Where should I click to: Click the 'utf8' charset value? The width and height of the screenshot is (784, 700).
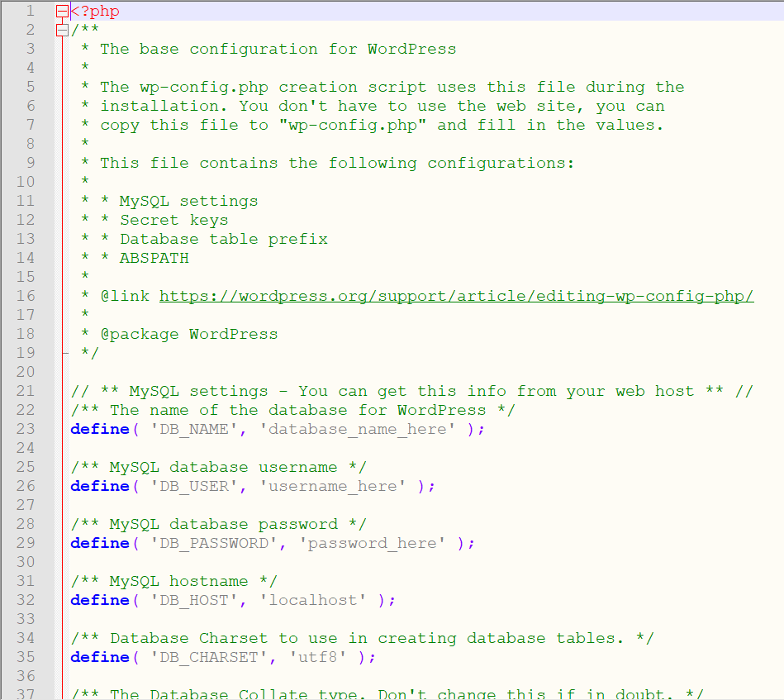click(317, 657)
